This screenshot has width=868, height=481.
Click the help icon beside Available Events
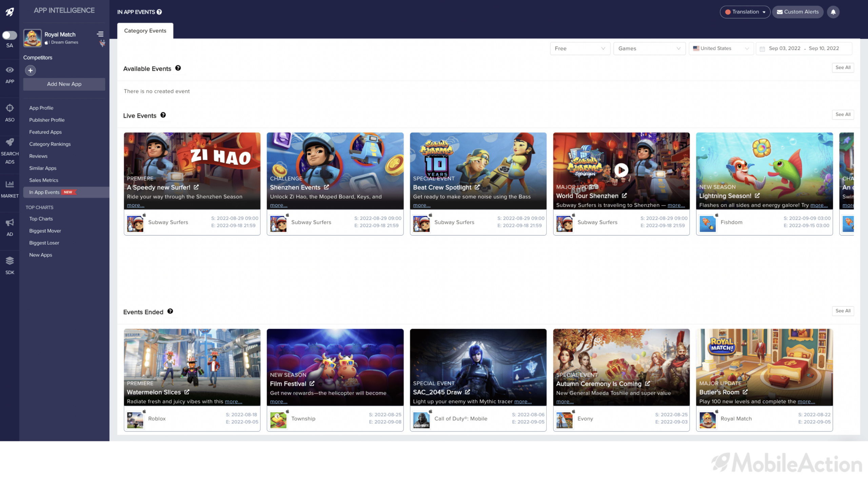click(178, 68)
